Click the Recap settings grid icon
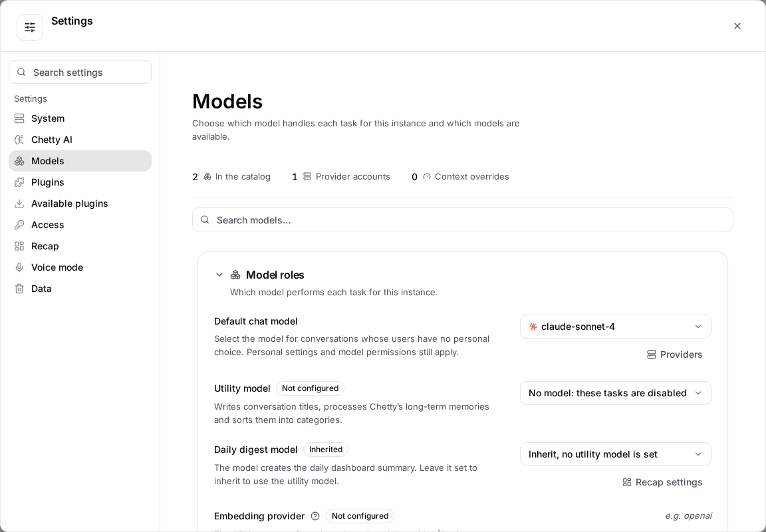 tap(627, 482)
